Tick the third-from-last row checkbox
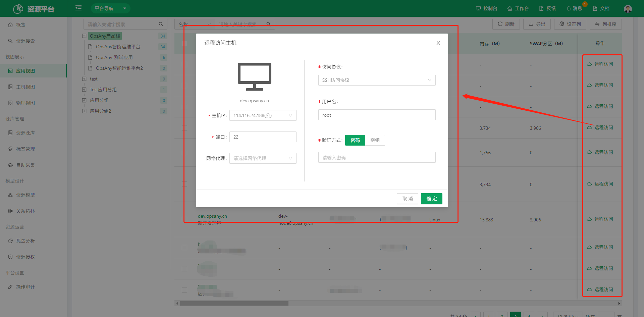644x317 pixels. tap(184, 248)
